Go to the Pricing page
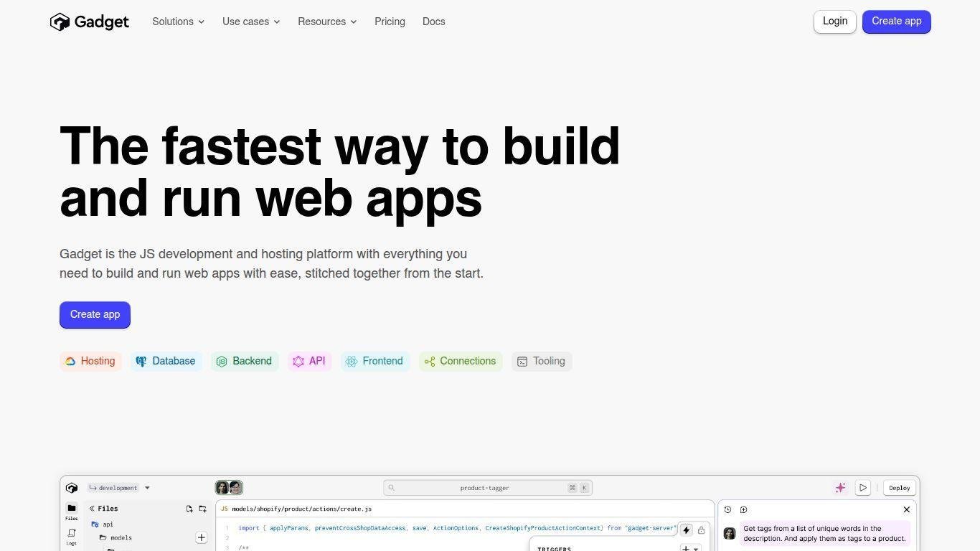 (x=390, y=22)
